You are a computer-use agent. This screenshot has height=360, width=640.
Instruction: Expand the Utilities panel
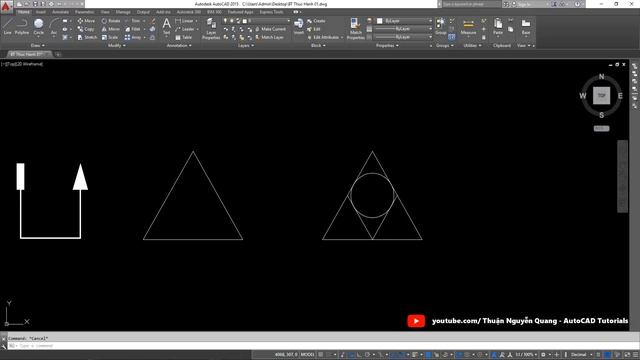pyautogui.click(x=472, y=45)
